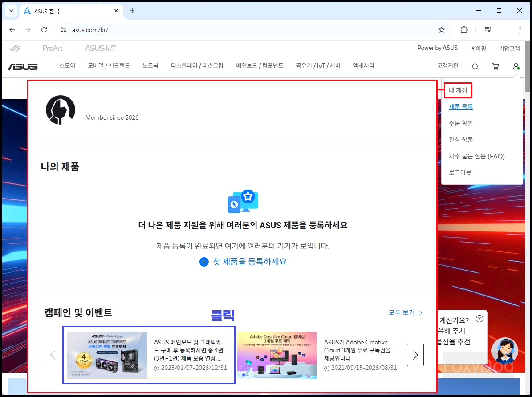Open a new browser tab

132,11
